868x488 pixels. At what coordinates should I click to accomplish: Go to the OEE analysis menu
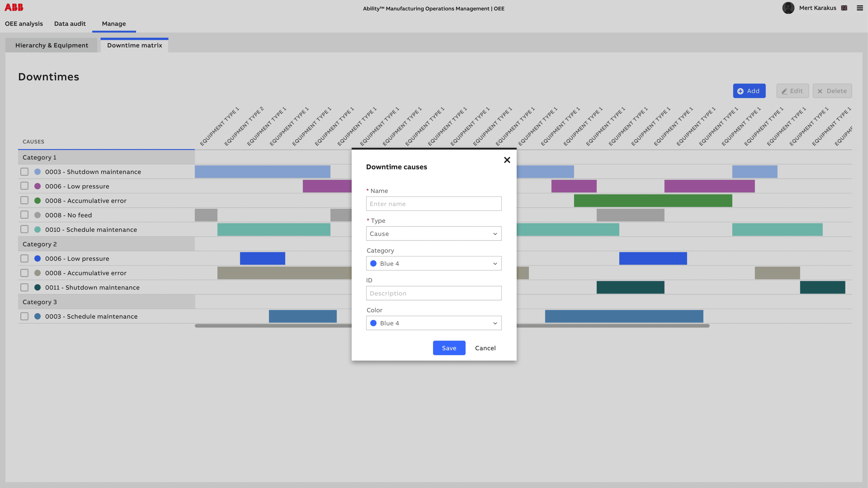click(24, 24)
